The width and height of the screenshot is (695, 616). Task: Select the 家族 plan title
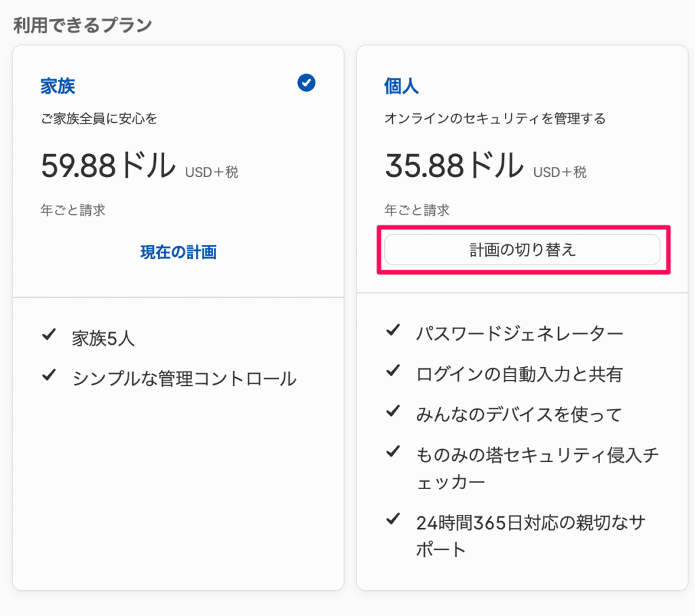[x=58, y=86]
